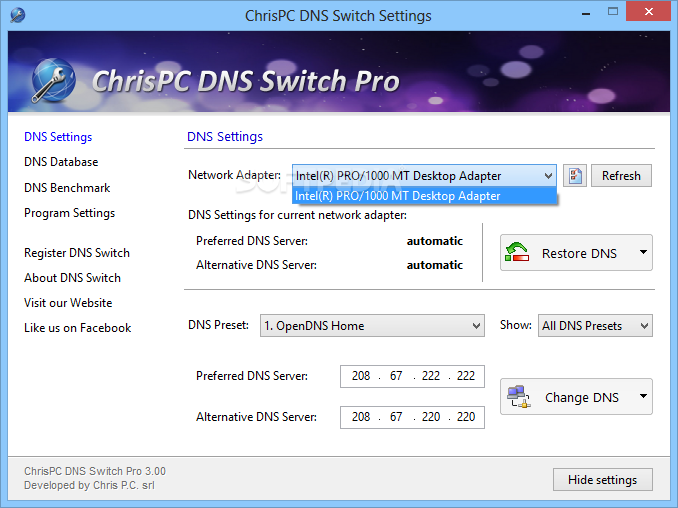The height and width of the screenshot is (508, 678).
Task: Click Alternative DNS Server automatic value
Action: point(435,265)
